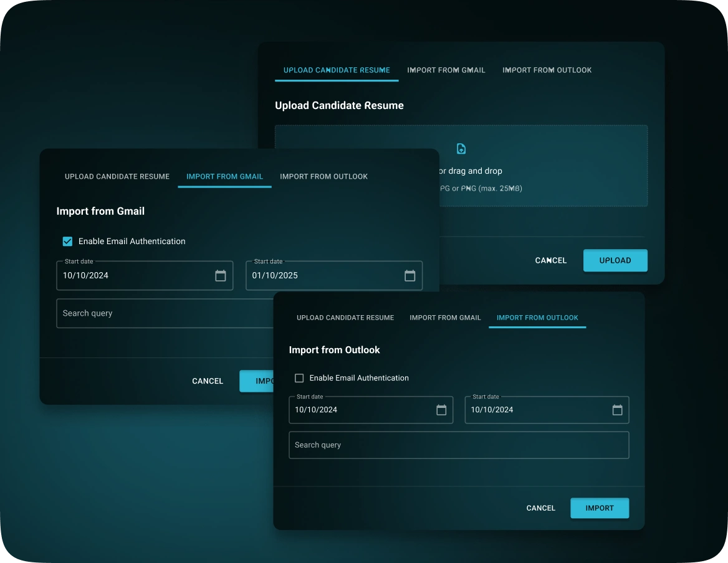Click the Import button in Outlook dialog
Viewport: 728px width, 563px height.
coord(600,508)
